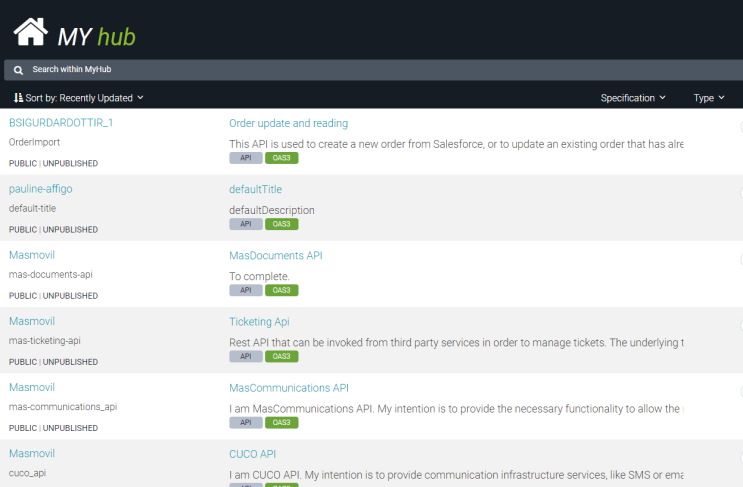Click the OAS3 badge on MasCommunications API row
The image size is (743, 487).
coord(281,422)
